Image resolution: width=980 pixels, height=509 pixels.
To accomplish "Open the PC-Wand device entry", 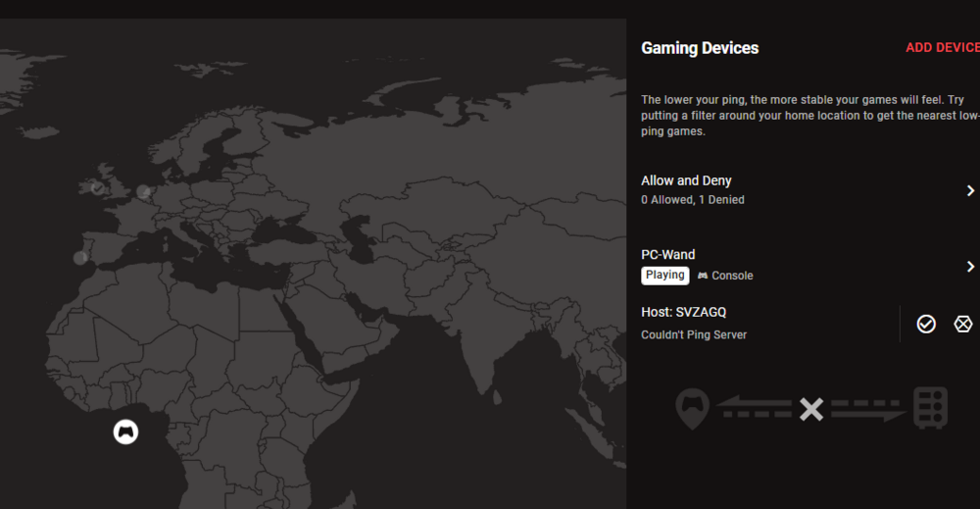I will point(668,255).
